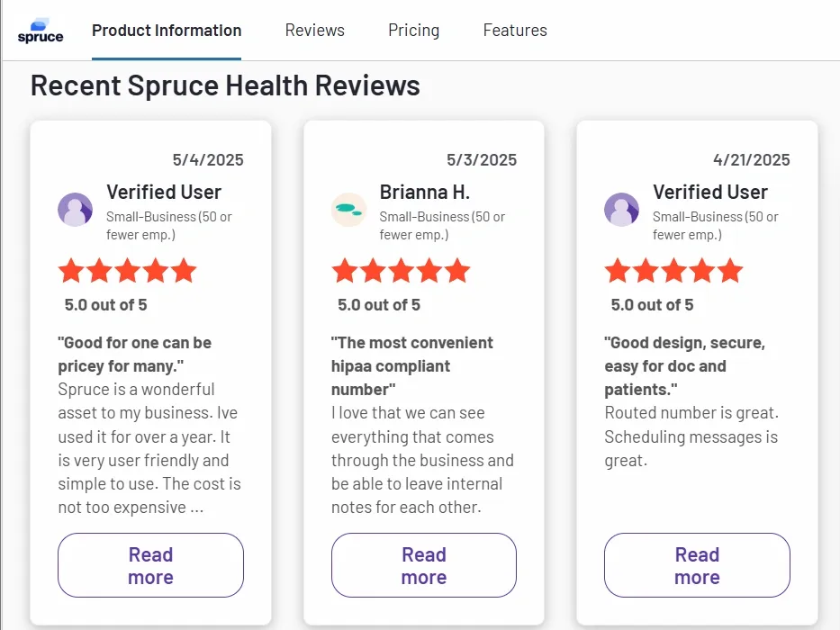
Task: Click Read more on Brianna H.'s review
Action: pyautogui.click(x=423, y=565)
